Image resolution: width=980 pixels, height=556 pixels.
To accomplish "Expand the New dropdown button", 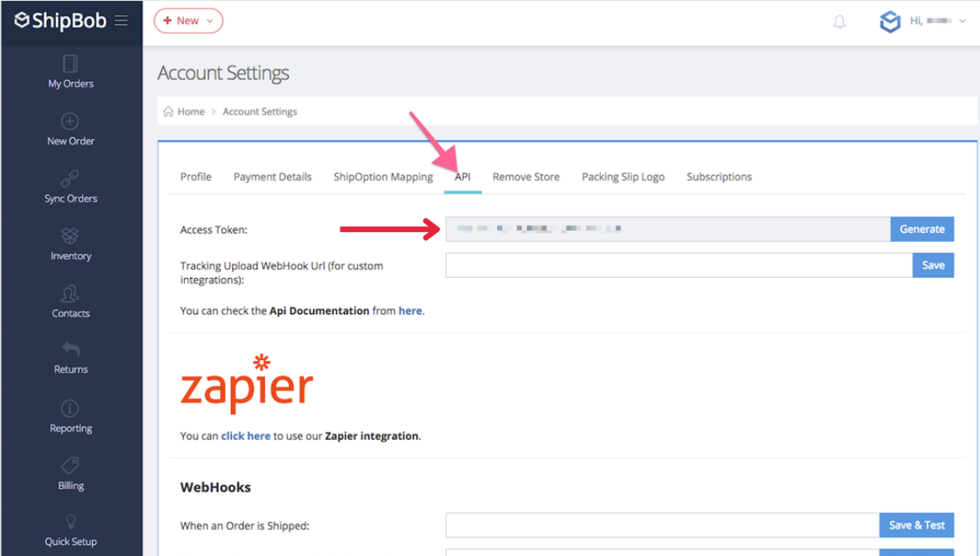I will pyautogui.click(x=188, y=21).
